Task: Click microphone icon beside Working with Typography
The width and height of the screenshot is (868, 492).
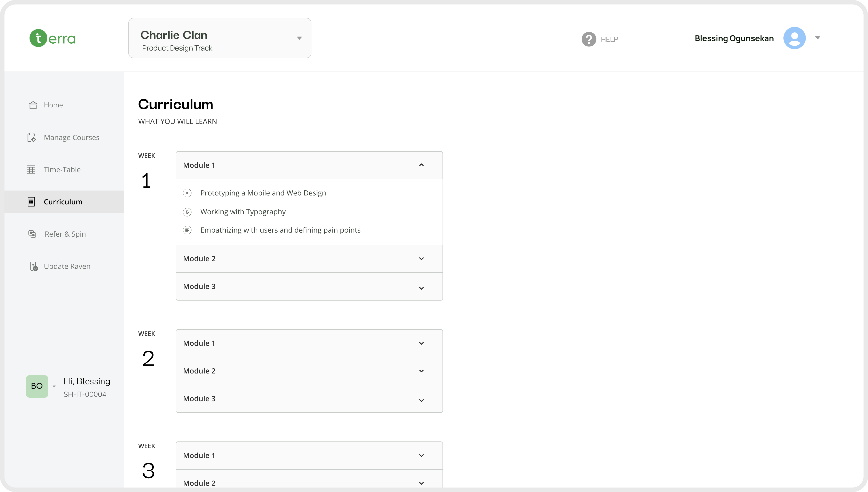Action: pos(187,212)
